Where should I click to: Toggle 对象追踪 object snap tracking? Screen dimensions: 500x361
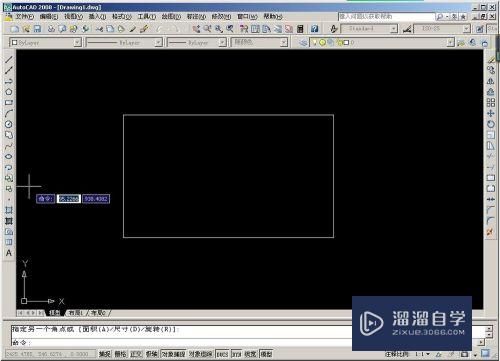coord(200,354)
